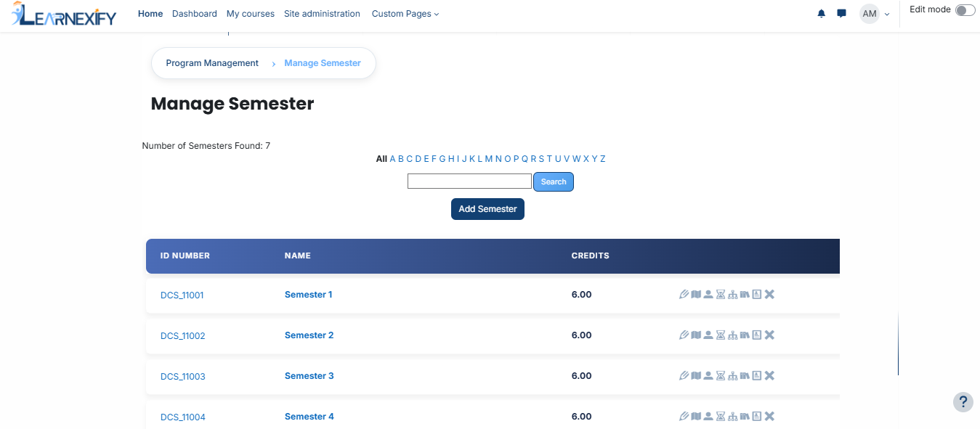Click the hourglass icon in Semester 1 row
This screenshot has width=980, height=429.
click(x=721, y=295)
